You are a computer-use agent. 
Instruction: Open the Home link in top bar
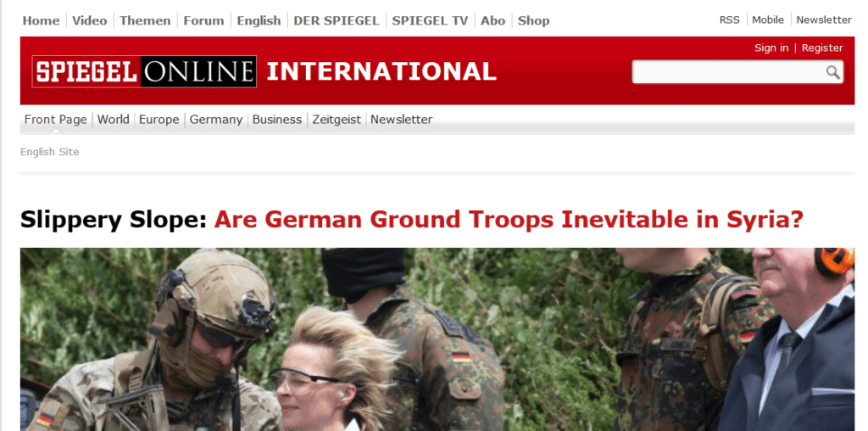point(41,20)
